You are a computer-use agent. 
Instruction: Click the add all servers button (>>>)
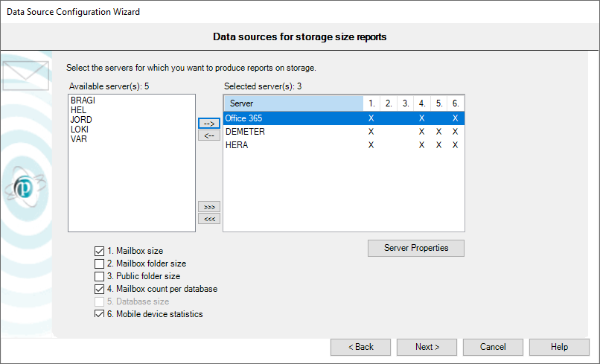[x=209, y=206]
